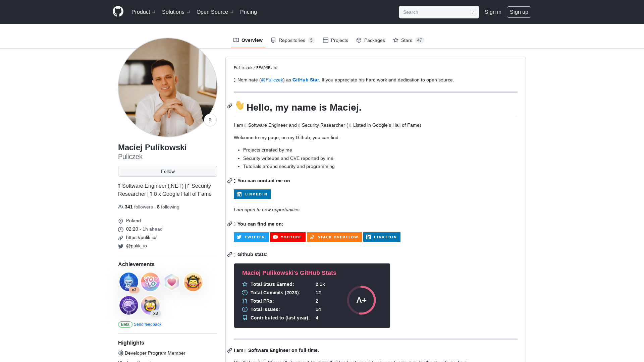This screenshot has height=362, width=644.
Task: Switch to the Packages tab
Action: (371, 40)
